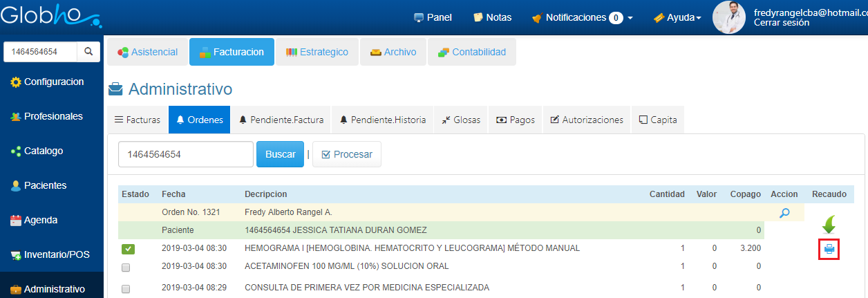Click the Procesar button
This screenshot has height=298, width=868.
[346, 155]
